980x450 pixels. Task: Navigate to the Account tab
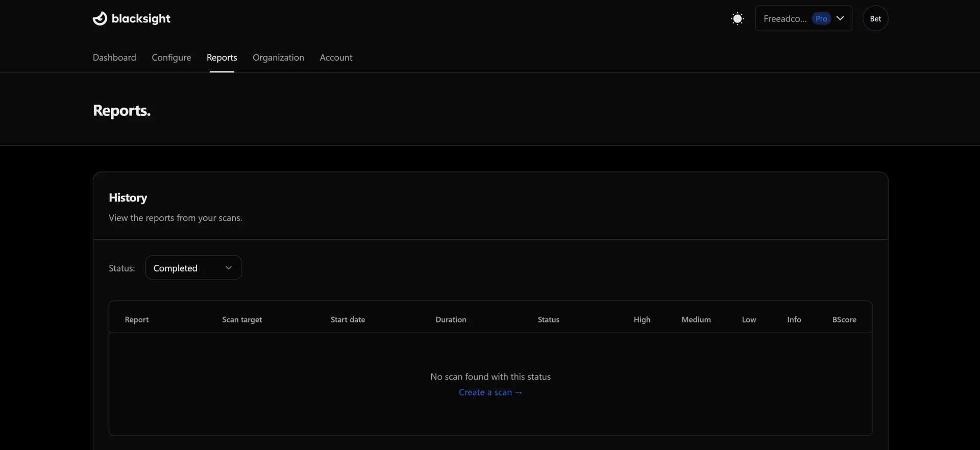(336, 58)
